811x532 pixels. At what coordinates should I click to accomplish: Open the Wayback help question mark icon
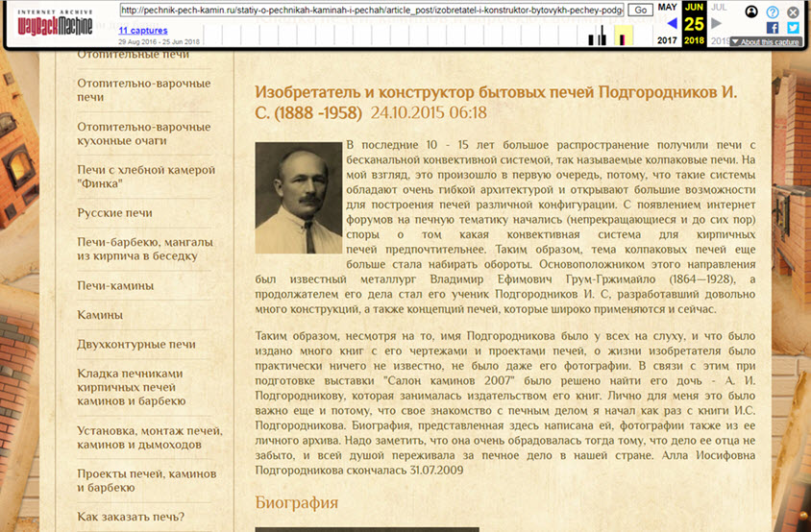coord(773,12)
